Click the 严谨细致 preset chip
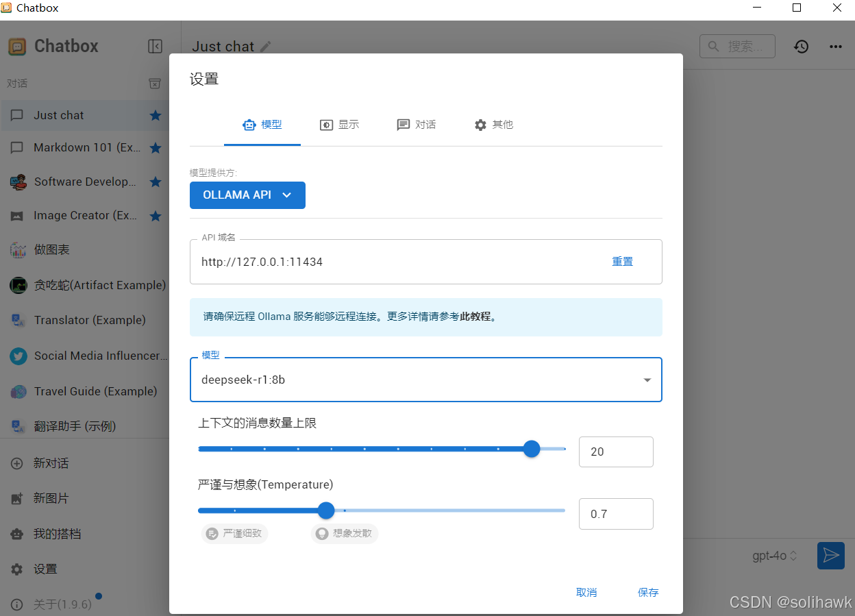Viewport: 855px width, 616px height. (234, 533)
